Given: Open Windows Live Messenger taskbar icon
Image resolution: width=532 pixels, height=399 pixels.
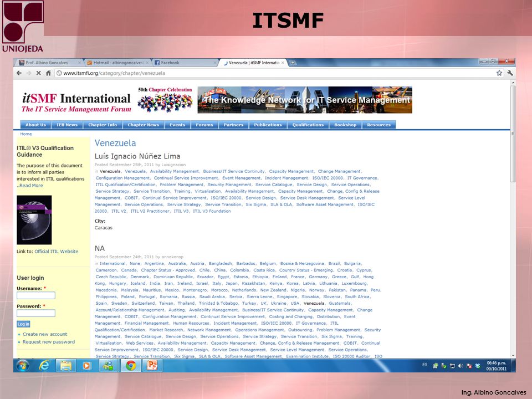Looking at the screenshot, I should 109,366.
